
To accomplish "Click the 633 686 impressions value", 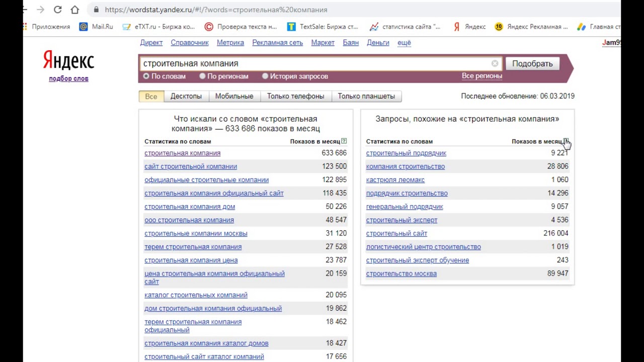I will 334,153.
